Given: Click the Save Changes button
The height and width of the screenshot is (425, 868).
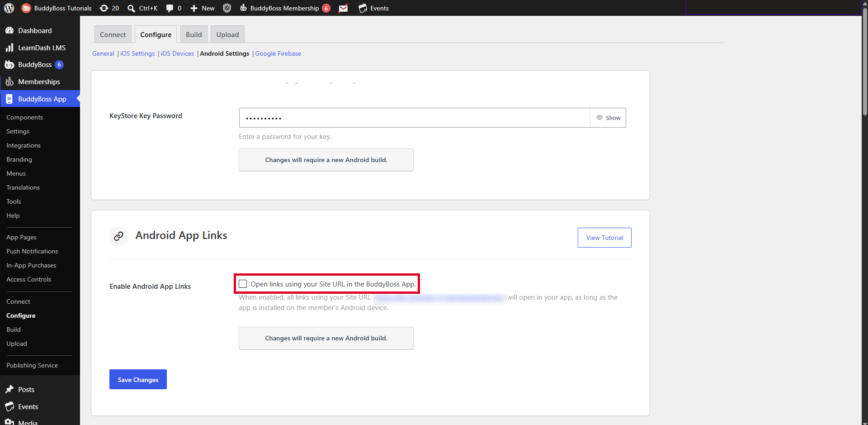Looking at the screenshot, I should 138,379.
